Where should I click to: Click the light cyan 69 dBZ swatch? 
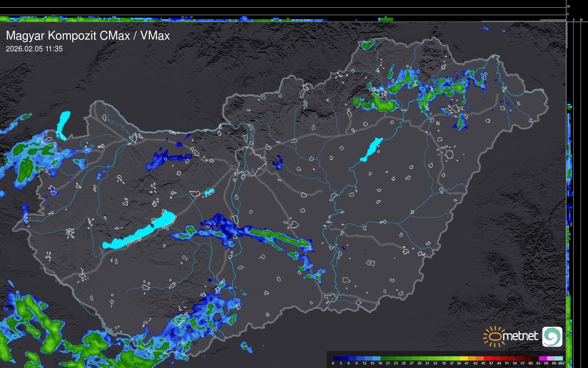[x=559, y=359]
